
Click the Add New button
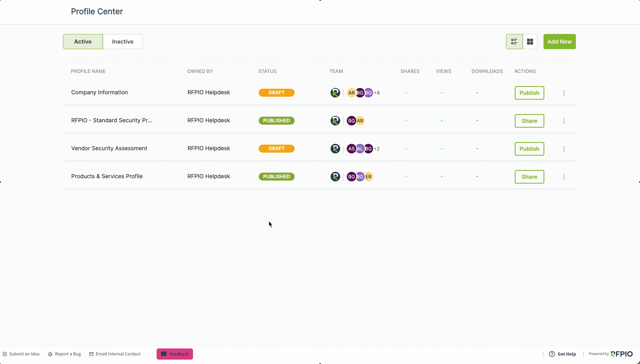(560, 42)
